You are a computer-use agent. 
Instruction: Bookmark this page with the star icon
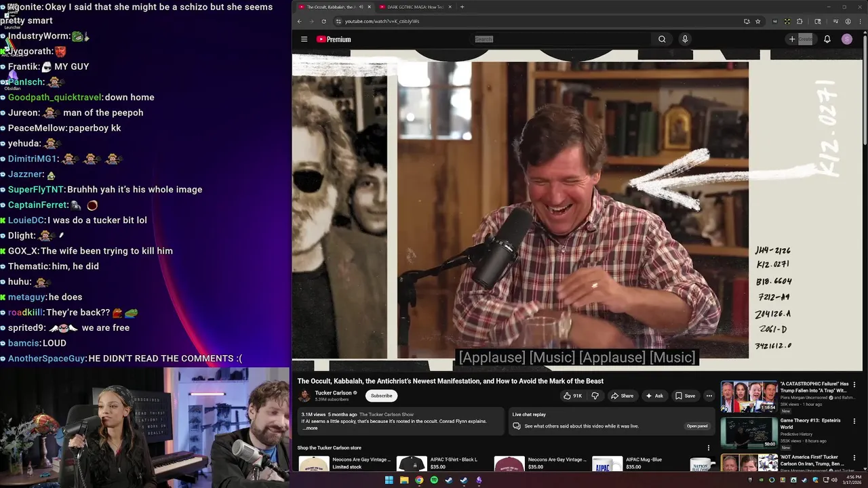pyautogui.click(x=757, y=21)
